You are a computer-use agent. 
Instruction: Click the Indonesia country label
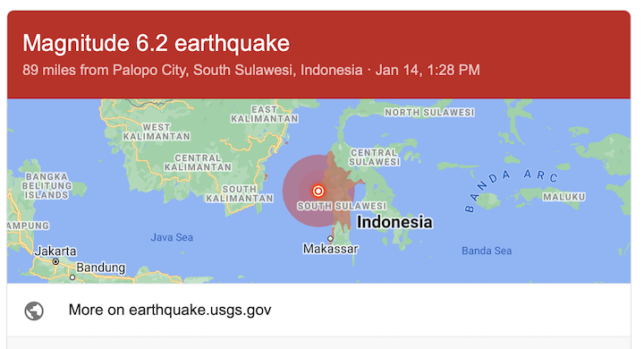tap(394, 222)
